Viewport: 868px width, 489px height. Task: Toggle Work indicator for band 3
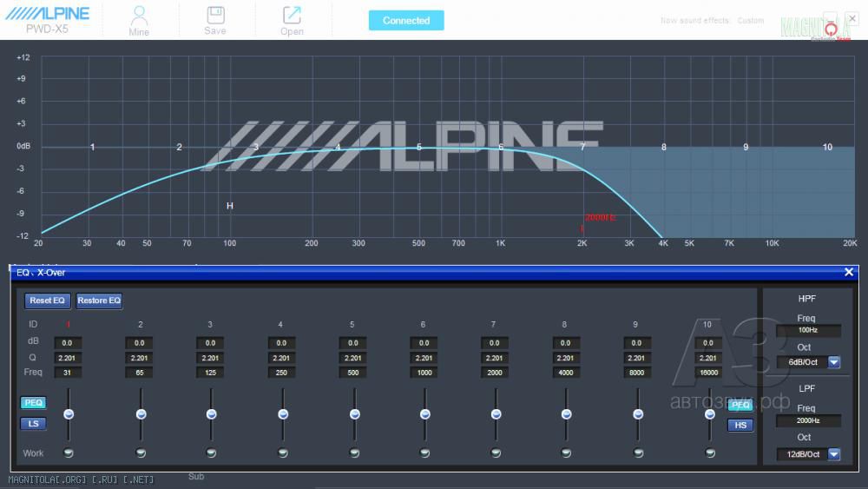click(211, 453)
